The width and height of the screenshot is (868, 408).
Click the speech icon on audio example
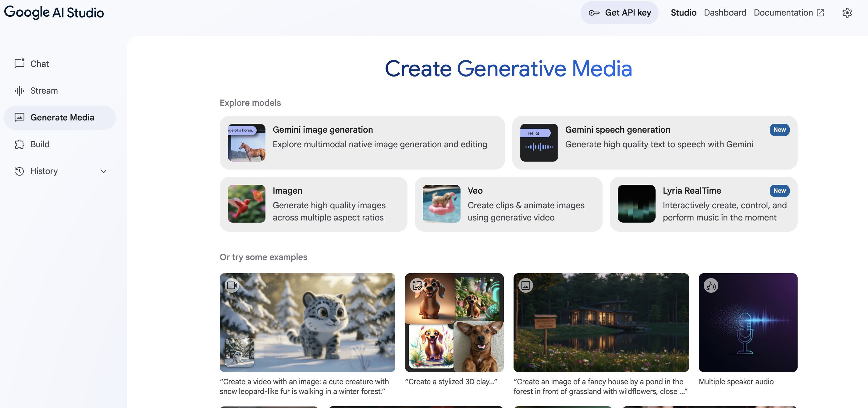(711, 285)
